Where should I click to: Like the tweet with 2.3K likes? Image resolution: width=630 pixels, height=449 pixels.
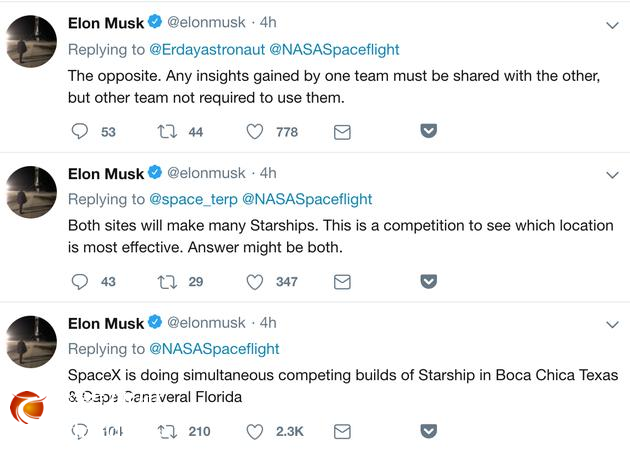coord(255,431)
